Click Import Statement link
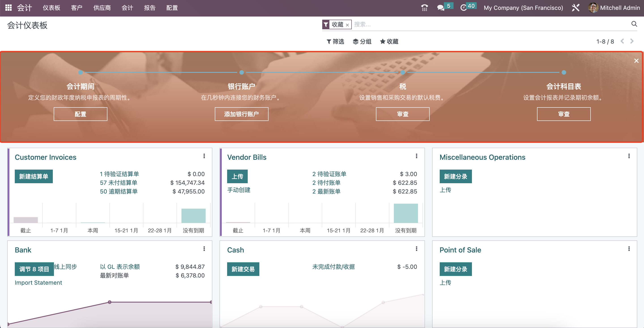The height and width of the screenshot is (328, 644). click(38, 283)
